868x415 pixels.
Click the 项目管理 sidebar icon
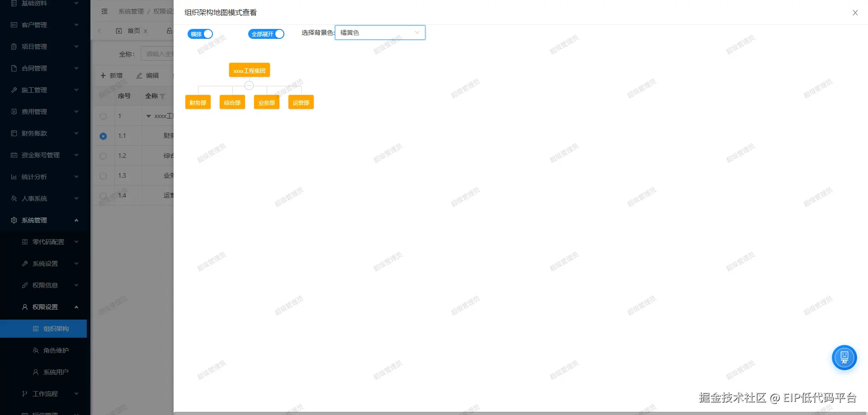[14, 47]
